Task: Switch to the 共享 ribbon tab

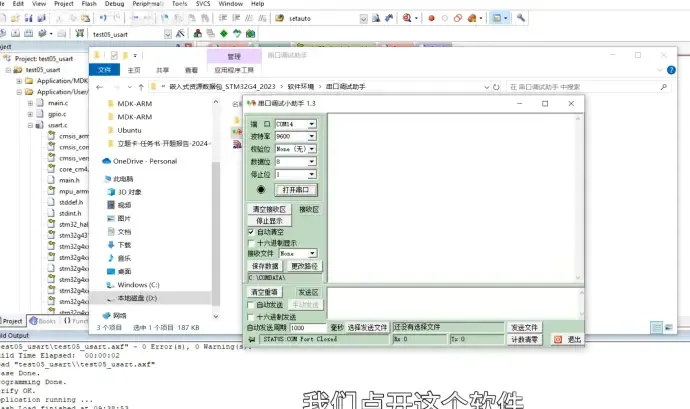Action: (162, 70)
